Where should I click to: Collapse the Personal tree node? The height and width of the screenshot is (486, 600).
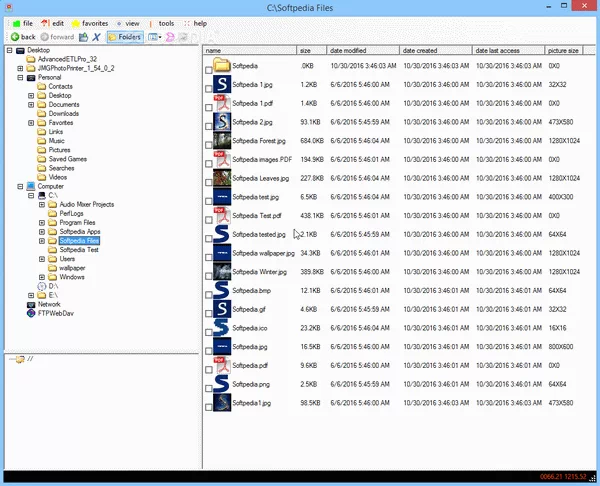pyautogui.click(x=18, y=77)
